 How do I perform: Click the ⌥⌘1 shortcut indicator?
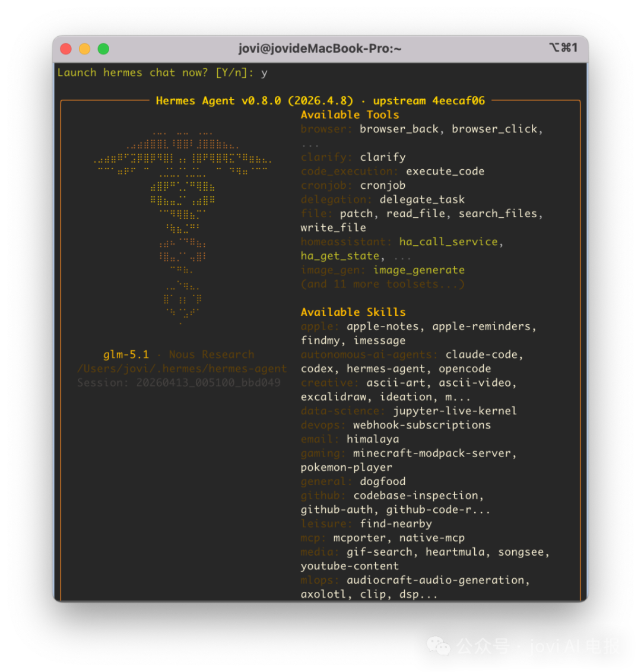point(563,47)
